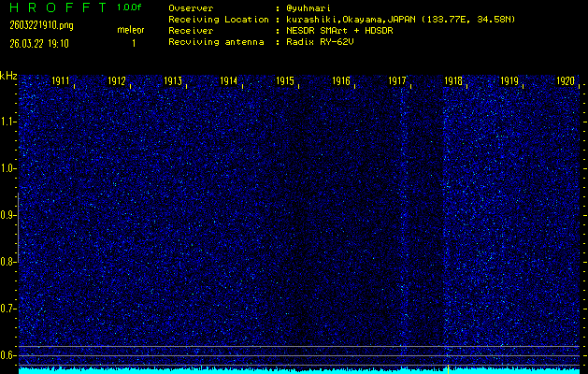Image resolution: width=588 pixels, height=374 pixels.
Task: Click the HROFFT title text
Action: (53, 7)
